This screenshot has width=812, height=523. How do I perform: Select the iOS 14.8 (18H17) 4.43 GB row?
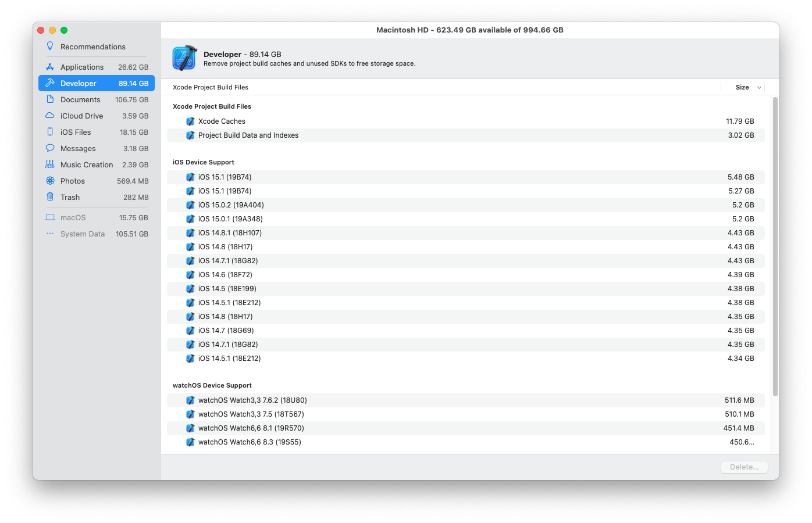tap(466, 247)
